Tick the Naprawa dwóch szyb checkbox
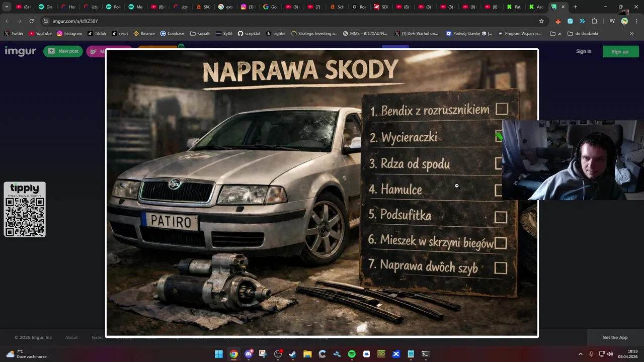The width and height of the screenshot is (644, 362). [500, 268]
